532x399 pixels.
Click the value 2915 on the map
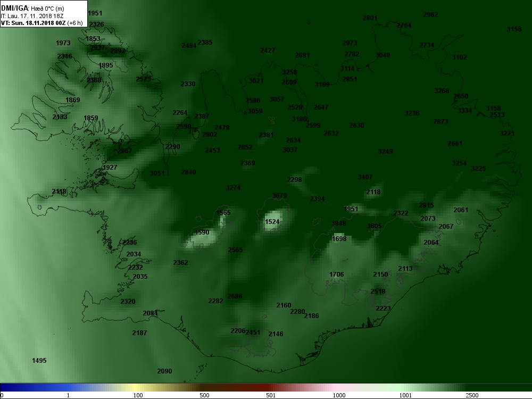(x=427, y=205)
